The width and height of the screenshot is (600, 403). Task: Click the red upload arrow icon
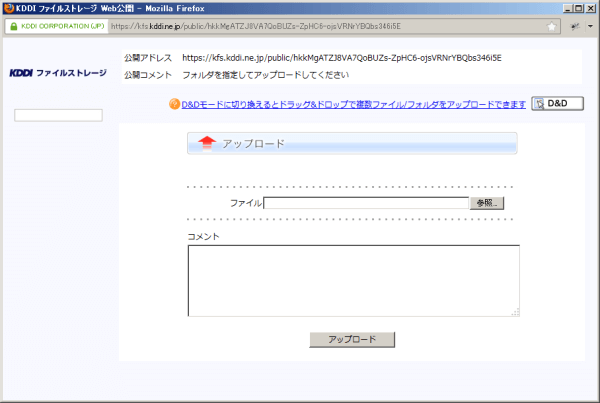coord(206,143)
